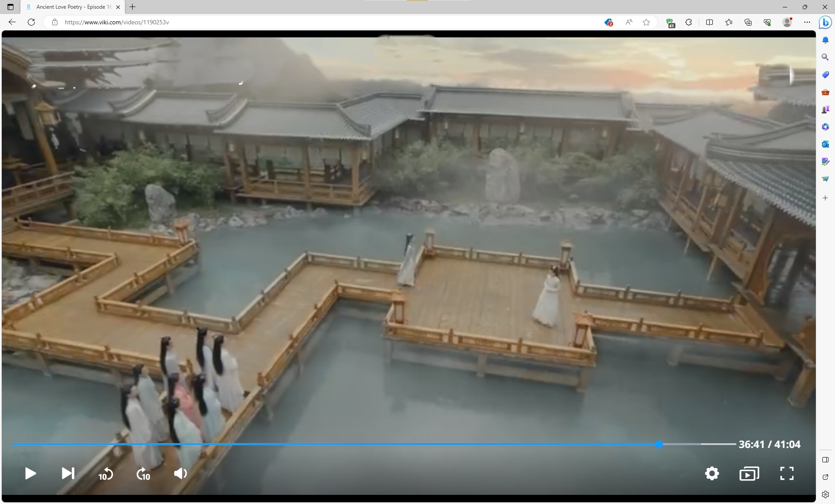835x504 pixels.
Task: Go back to previous page
Action: pos(12,22)
